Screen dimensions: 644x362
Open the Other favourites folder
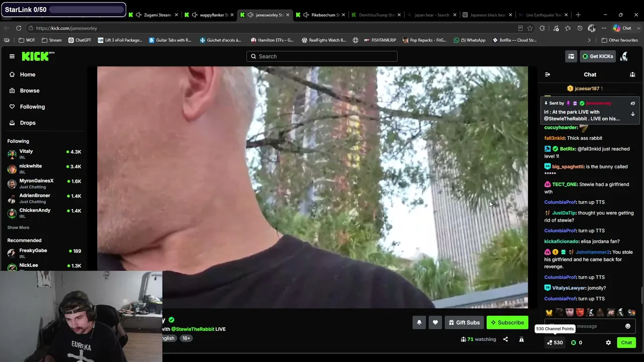[x=619, y=40]
